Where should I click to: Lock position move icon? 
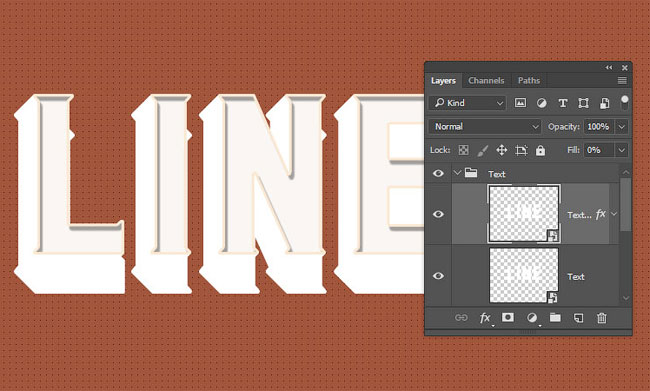point(502,150)
